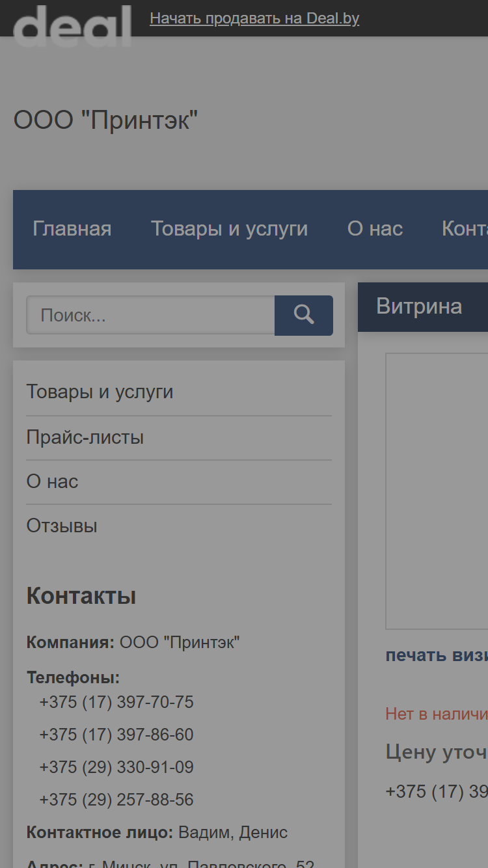Open the 'печать визи…' product link
Screen dimensions: 488x868
click(x=437, y=655)
